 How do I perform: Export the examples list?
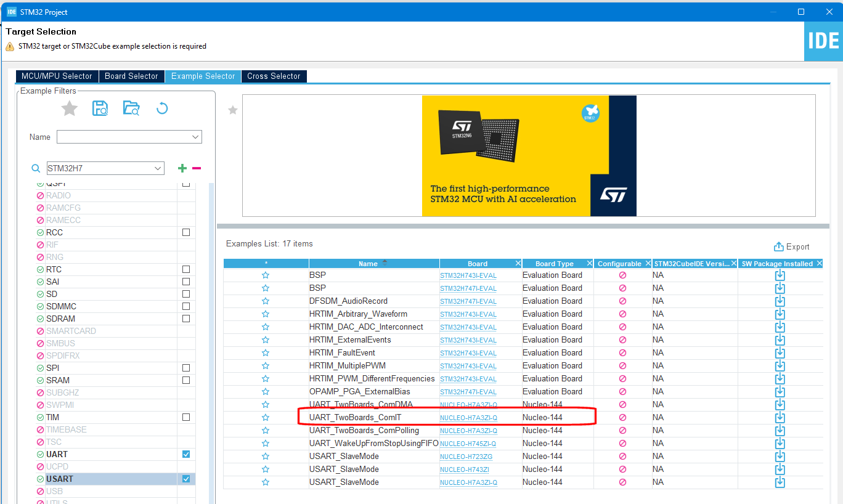click(x=792, y=246)
